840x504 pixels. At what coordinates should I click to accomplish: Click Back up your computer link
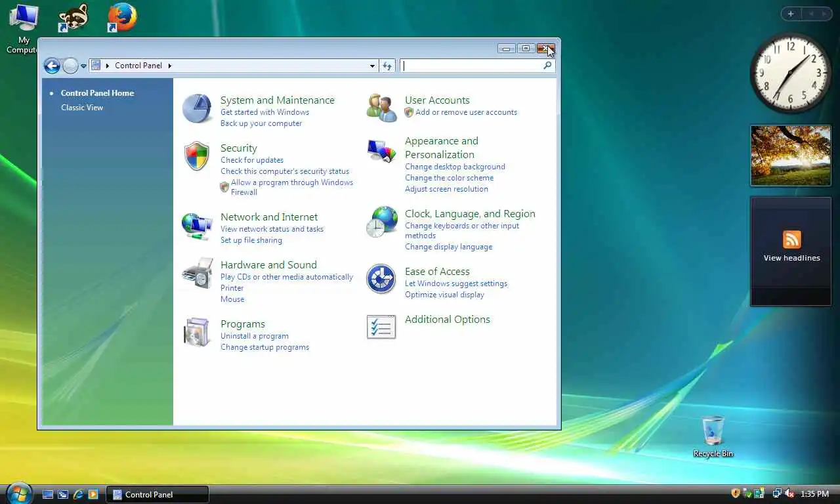tap(261, 123)
